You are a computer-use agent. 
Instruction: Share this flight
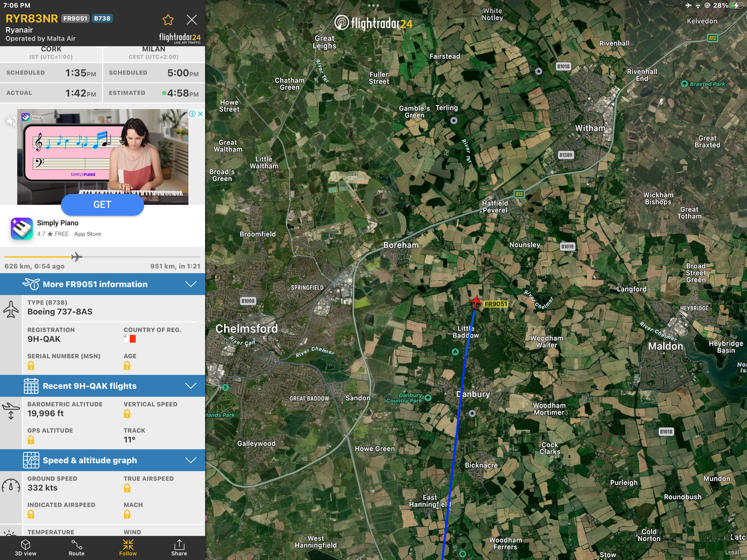tap(179, 547)
